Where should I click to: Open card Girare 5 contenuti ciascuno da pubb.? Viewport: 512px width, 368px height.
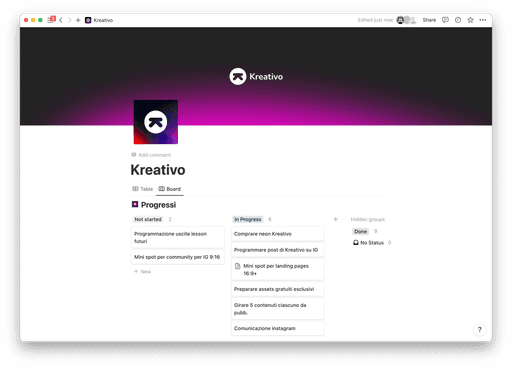[x=278, y=309]
